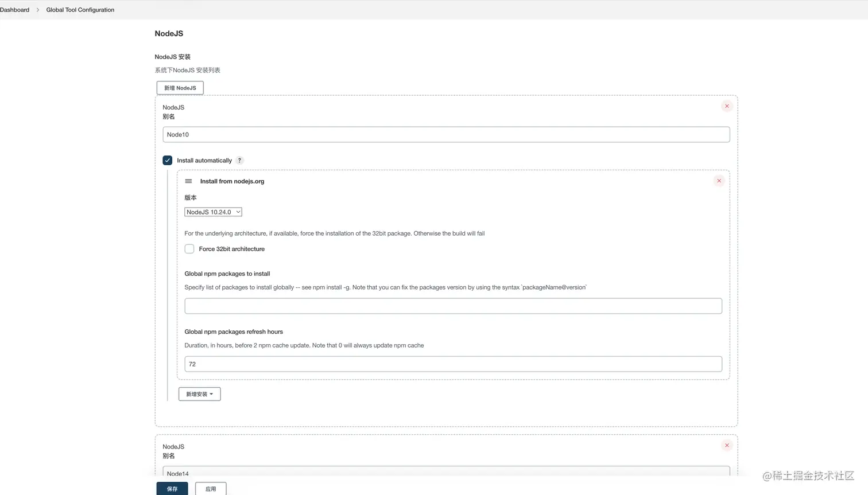868x495 pixels.
Task: Click the 版本 label
Action: point(191,197)
